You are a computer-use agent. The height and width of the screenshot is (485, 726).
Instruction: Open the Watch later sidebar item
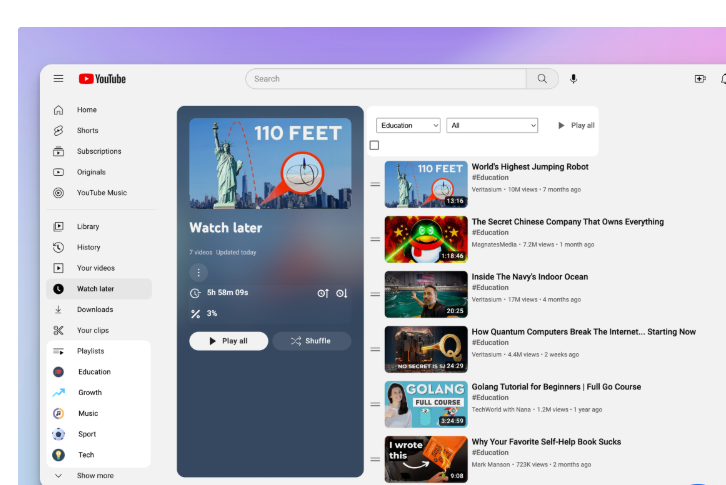[99, 289]
